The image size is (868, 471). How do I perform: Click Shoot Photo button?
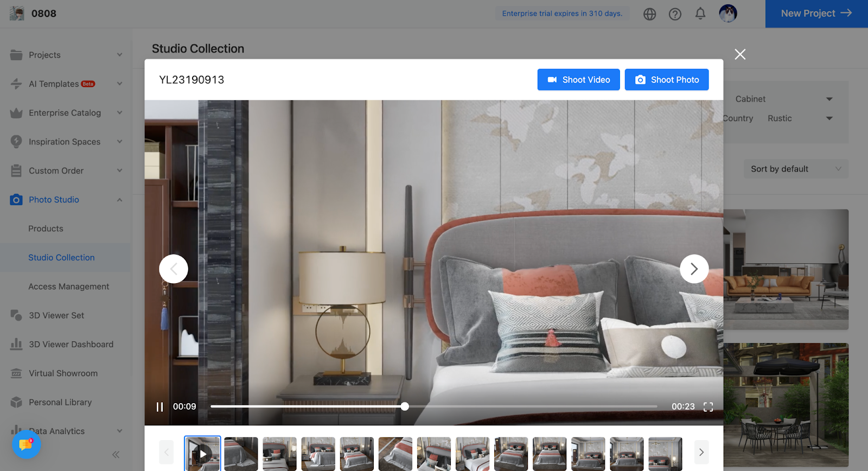click(666, 80)
